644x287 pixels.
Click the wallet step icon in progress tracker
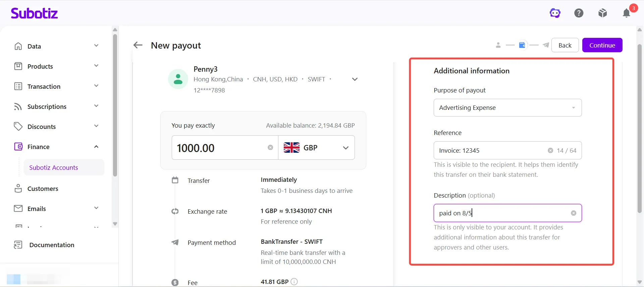(522, 45)
